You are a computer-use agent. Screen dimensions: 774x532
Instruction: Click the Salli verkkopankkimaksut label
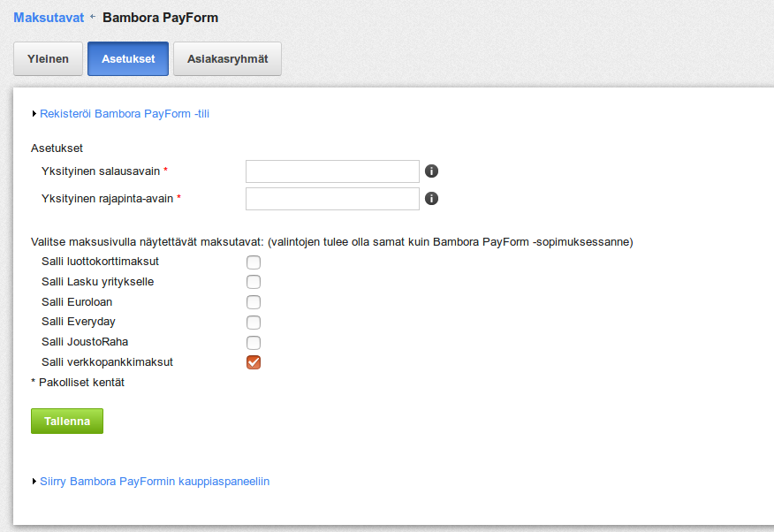click(107, 362)
